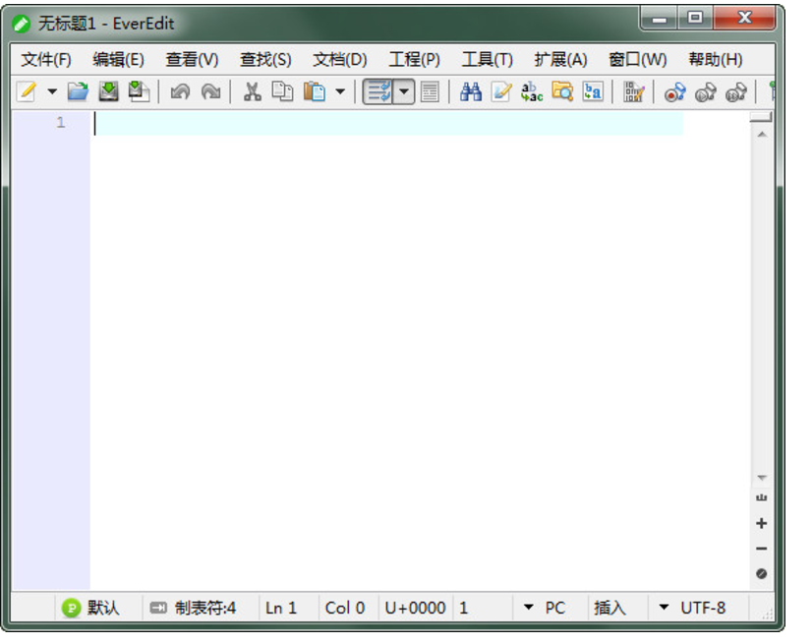Click the Undo arrow icon

(x=180, y=92)
